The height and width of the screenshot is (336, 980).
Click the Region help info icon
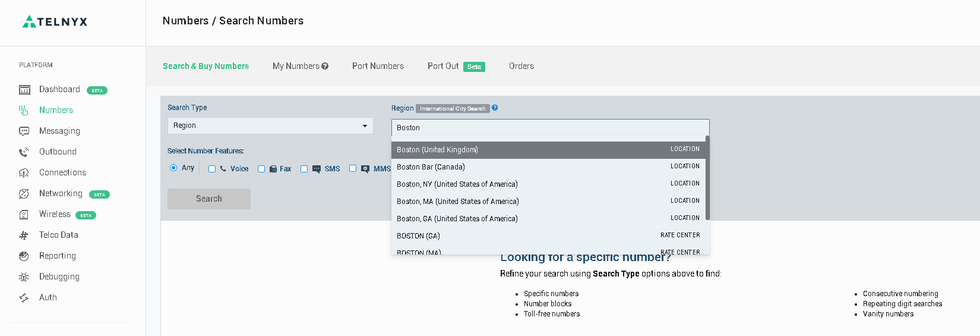(495, 108)
